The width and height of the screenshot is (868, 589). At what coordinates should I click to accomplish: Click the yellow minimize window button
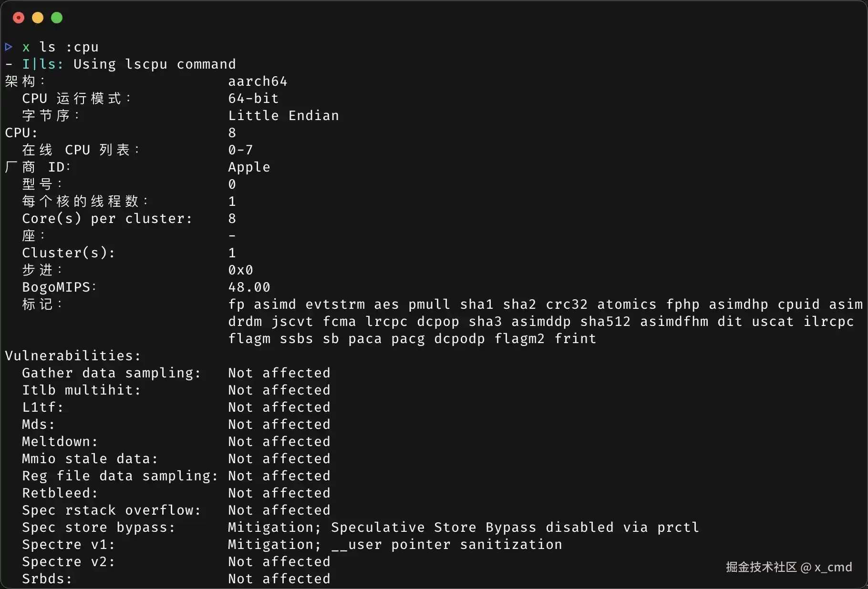[38, 18]
